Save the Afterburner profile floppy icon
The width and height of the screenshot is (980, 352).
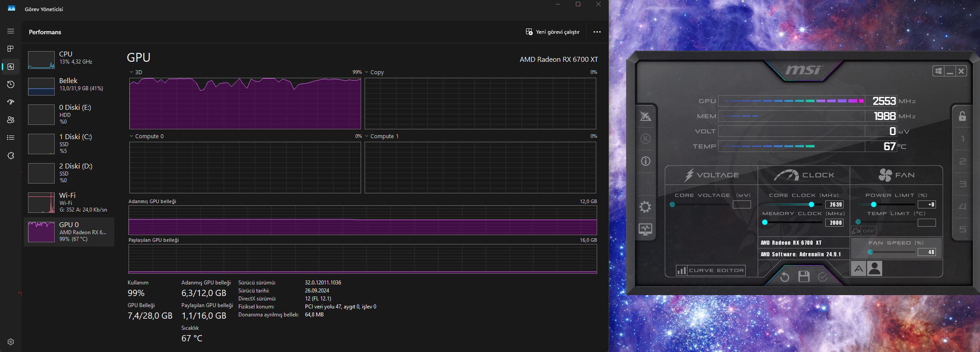click(x=804, y=276)
